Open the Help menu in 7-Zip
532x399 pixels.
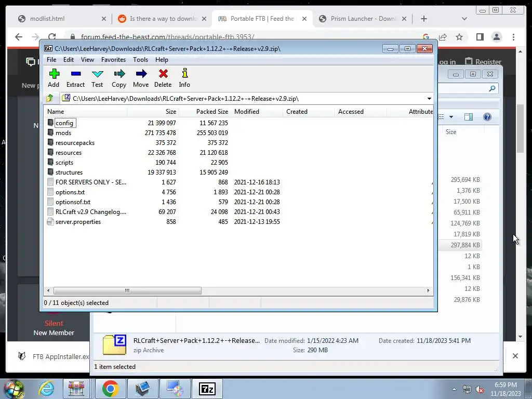tap(162, 60)
